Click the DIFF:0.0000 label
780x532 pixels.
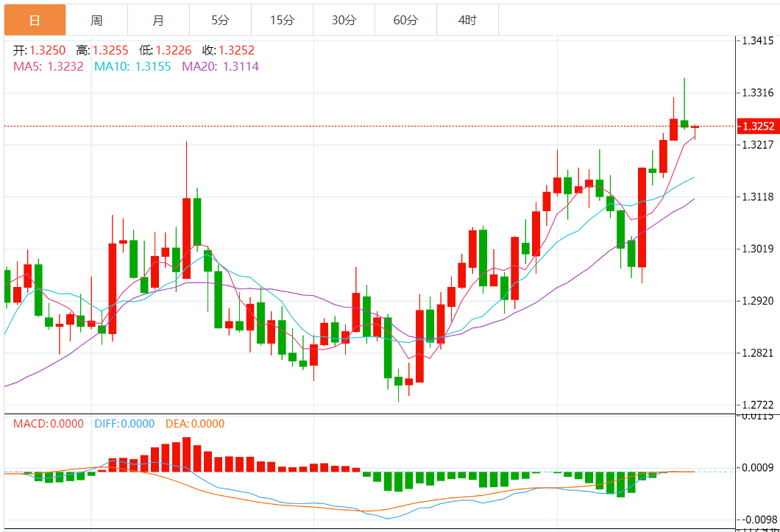(x=124, y=424)
